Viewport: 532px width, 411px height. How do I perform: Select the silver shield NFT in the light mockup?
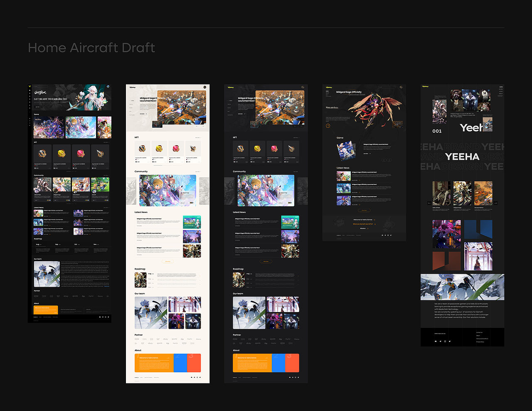coord(142,149)
